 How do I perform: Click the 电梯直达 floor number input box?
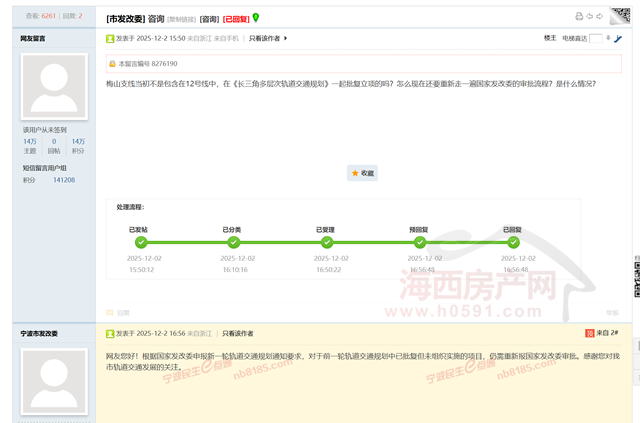click(596, 38)
